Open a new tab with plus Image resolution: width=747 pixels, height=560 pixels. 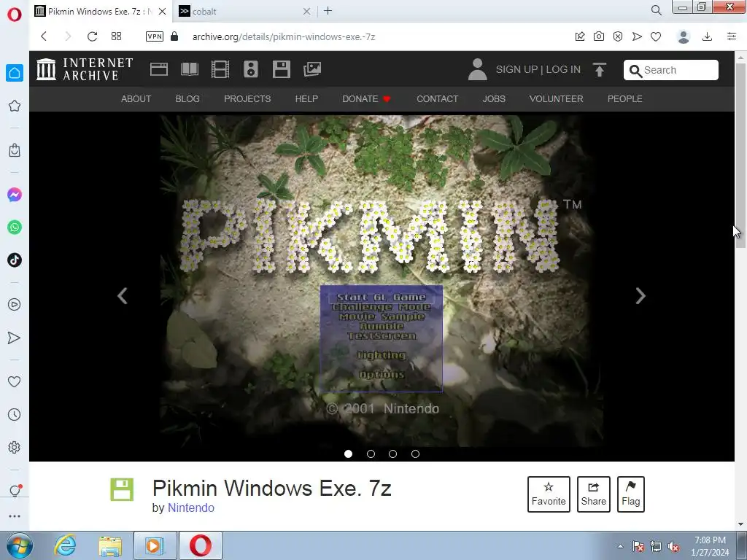tap(328, 10)
